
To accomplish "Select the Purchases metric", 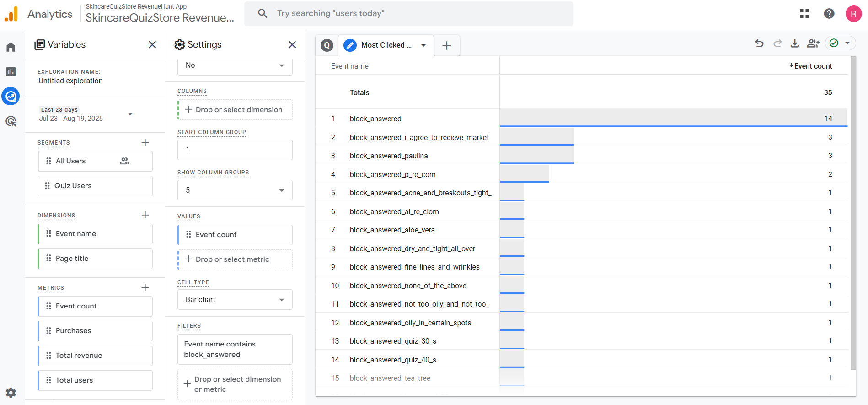I will [95, 331].
